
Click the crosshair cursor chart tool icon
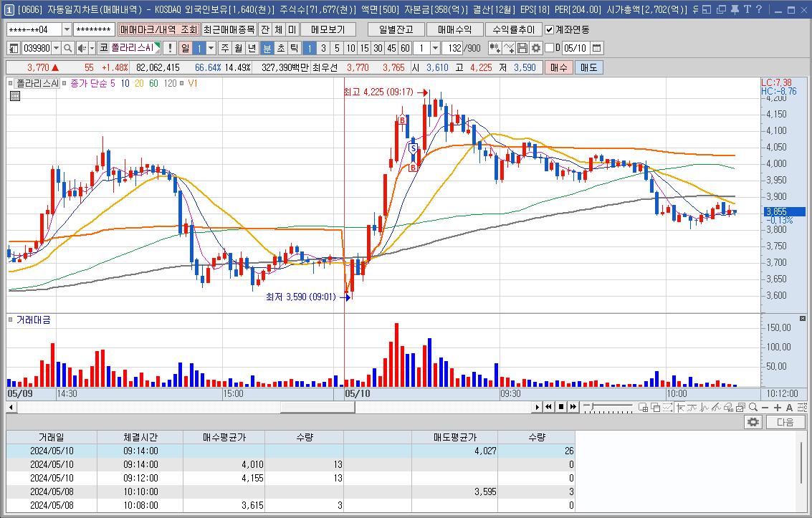[x=680, y=407]
